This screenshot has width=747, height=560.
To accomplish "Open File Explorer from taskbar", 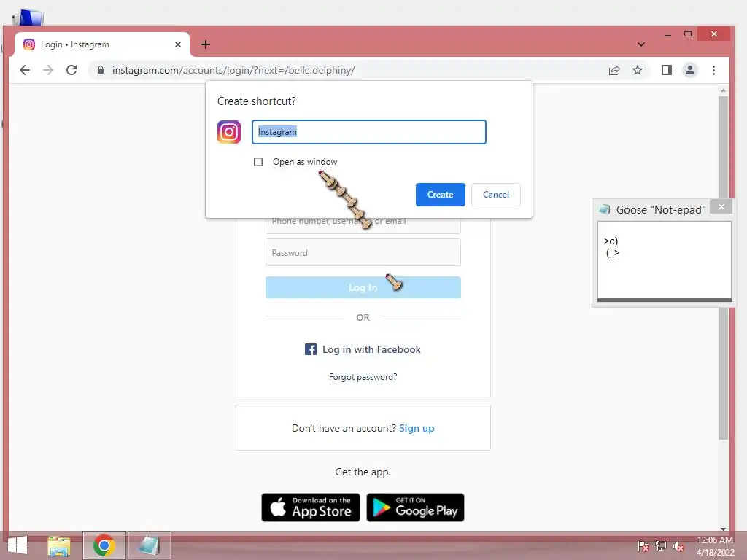I will [x=59, y=545].
